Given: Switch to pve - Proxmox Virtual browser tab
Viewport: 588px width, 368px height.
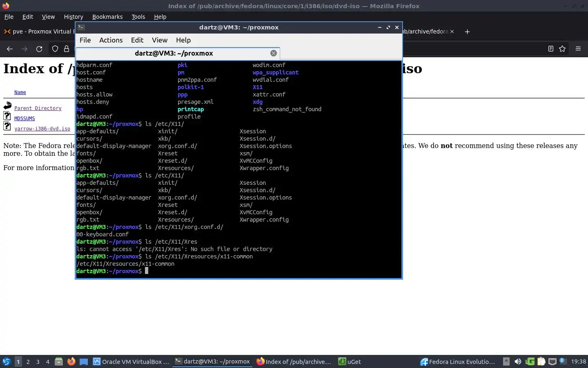Looking at the screenshot, I should pyautogui.click(x=39, y=31).
